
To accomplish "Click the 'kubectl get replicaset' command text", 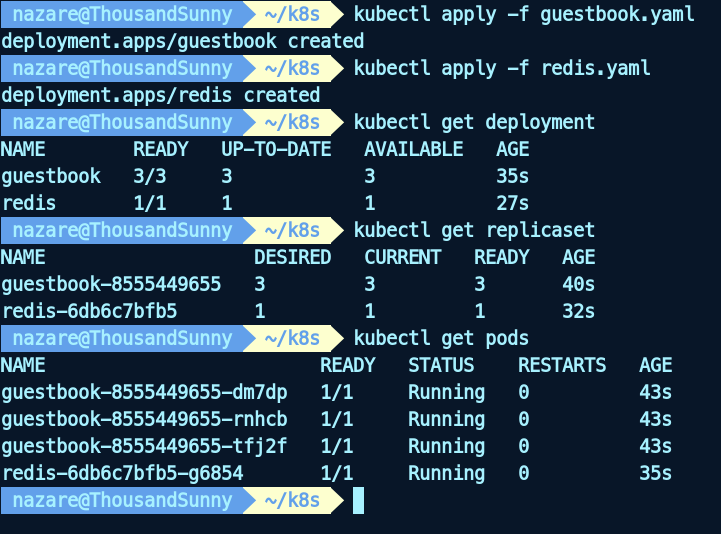I will [x=474, y=230].
